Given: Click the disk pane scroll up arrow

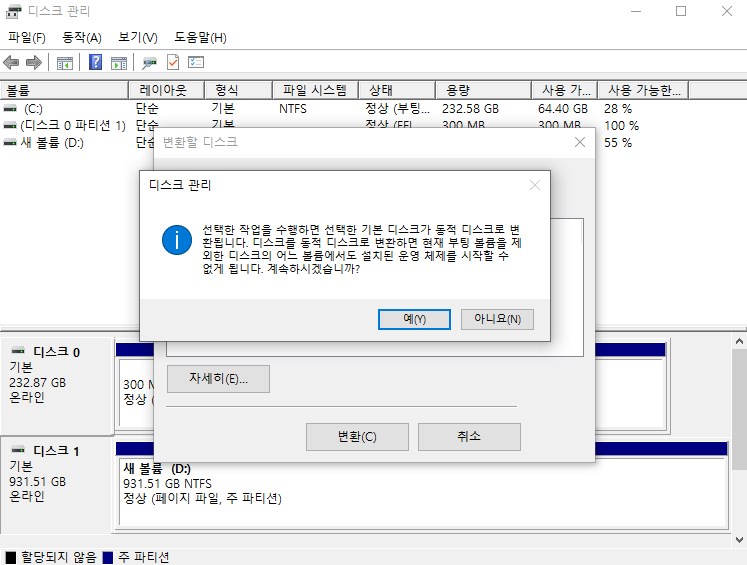Looking at the screenshot, I should coord(739,341).
